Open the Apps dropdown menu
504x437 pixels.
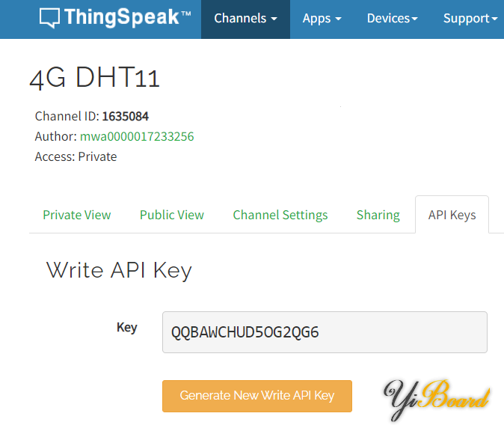coord(322,19)
